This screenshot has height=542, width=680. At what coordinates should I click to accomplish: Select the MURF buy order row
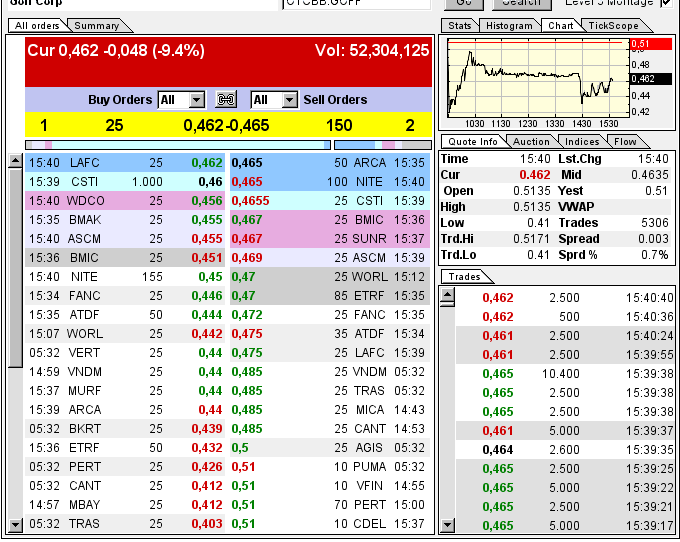125,391
